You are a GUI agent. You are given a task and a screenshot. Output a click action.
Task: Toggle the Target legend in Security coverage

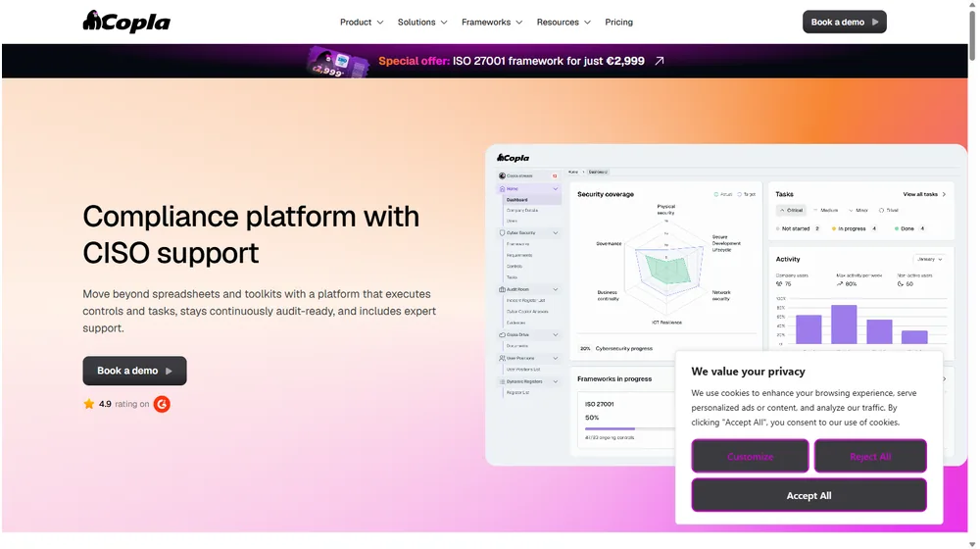(x=746, y=194)
